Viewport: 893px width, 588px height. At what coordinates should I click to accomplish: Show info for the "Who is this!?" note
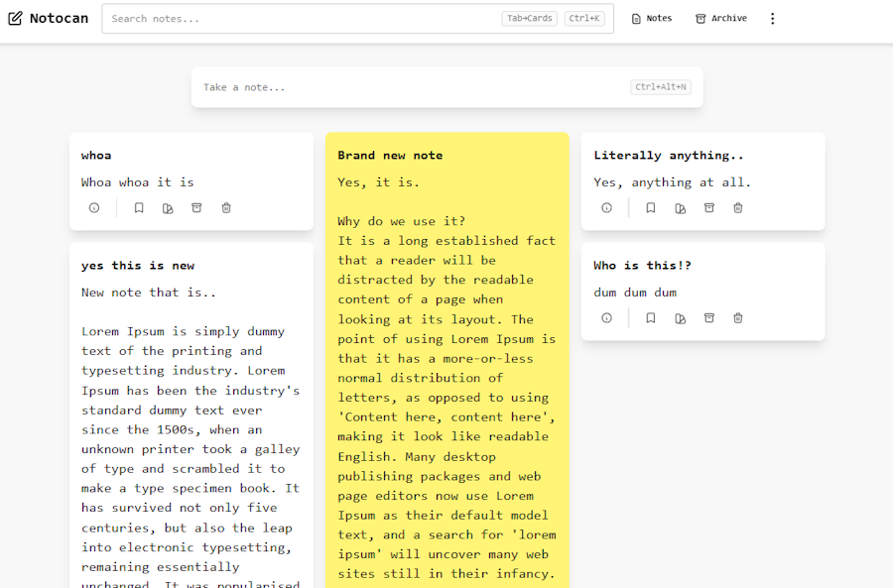point(606,317)
